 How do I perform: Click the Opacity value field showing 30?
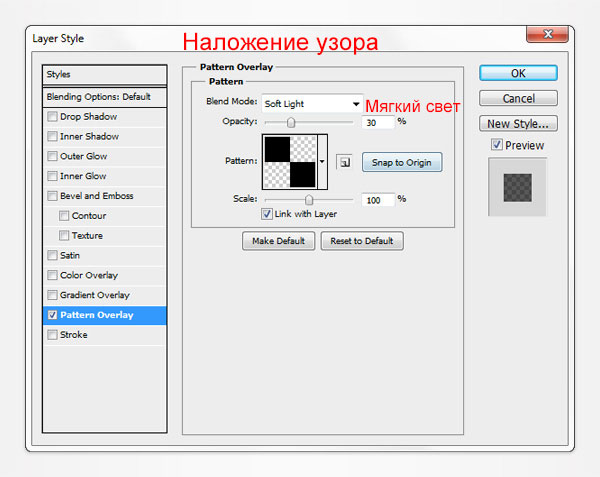click(x=378, y=122)
